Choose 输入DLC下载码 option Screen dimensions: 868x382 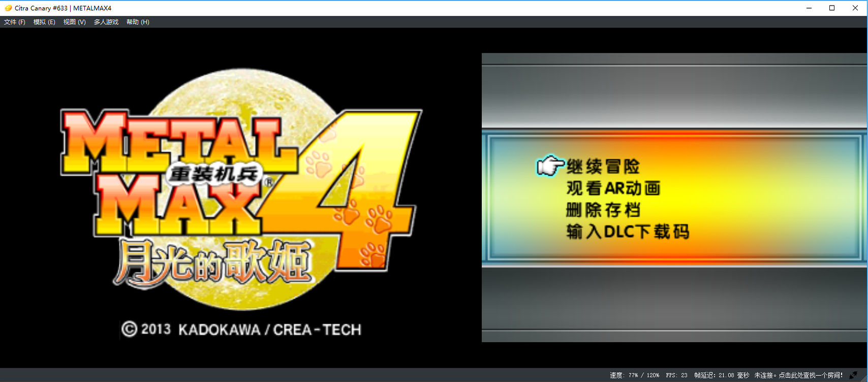(x=628, y=232)
